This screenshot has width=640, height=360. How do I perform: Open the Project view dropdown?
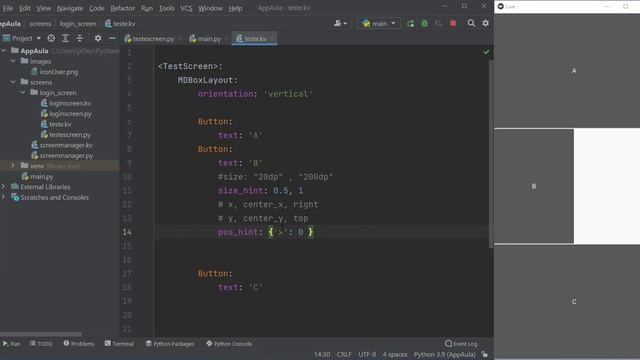[22, 38]
